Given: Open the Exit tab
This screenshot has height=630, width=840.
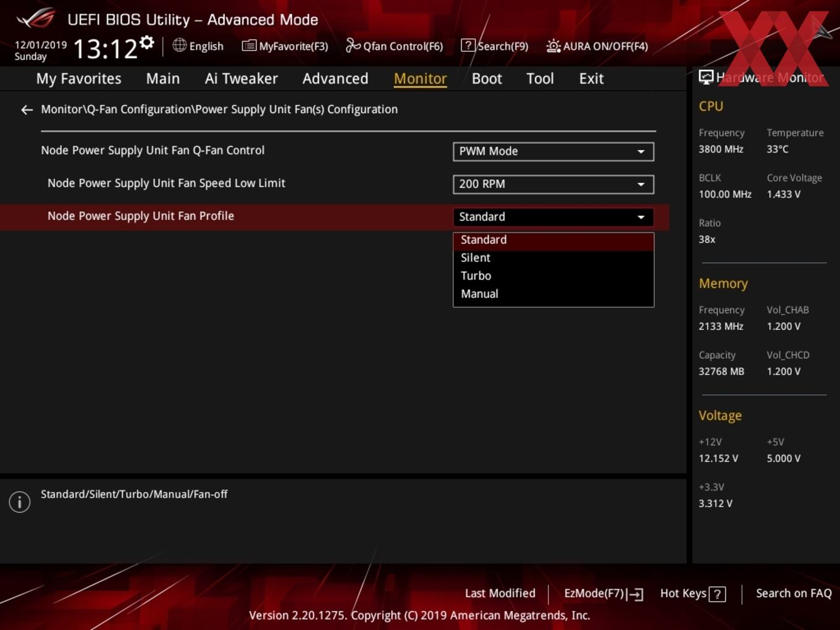Looking at the screenshot, I should tap(591, 78).
